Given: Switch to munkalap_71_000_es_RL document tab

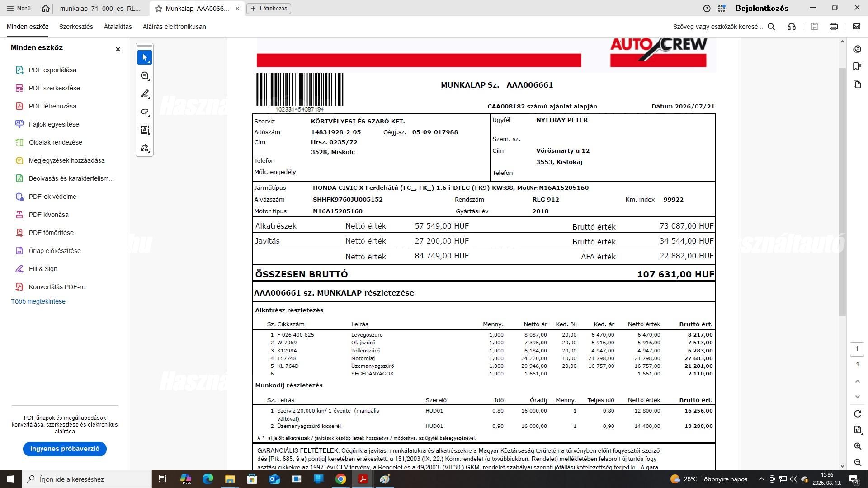Looking at the screenshot, I should tap(100, 8).
